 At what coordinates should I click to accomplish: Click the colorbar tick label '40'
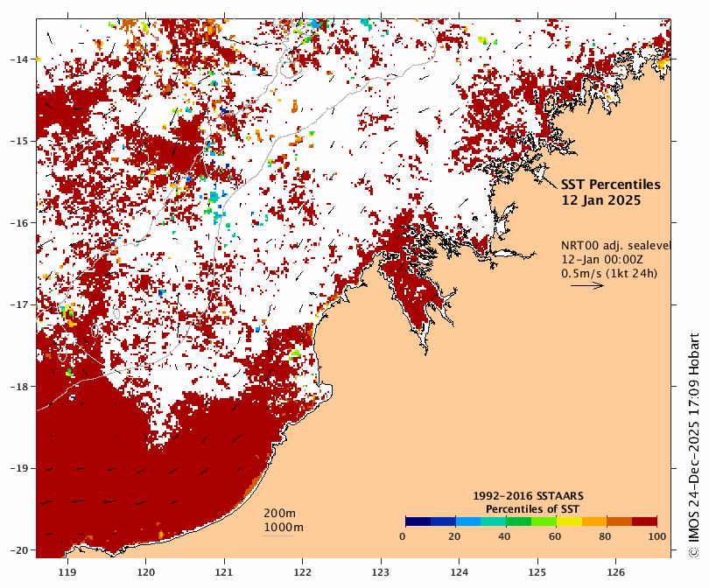504,536
